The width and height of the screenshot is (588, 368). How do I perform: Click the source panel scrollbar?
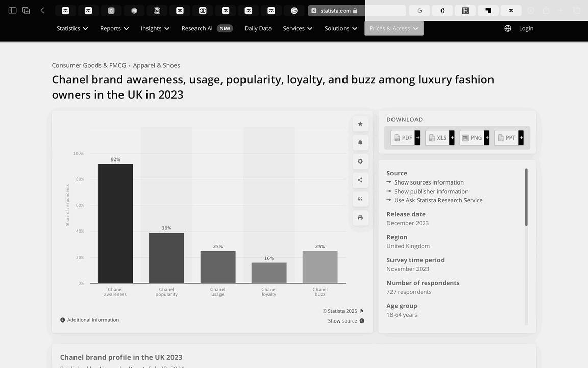[526, 197]
